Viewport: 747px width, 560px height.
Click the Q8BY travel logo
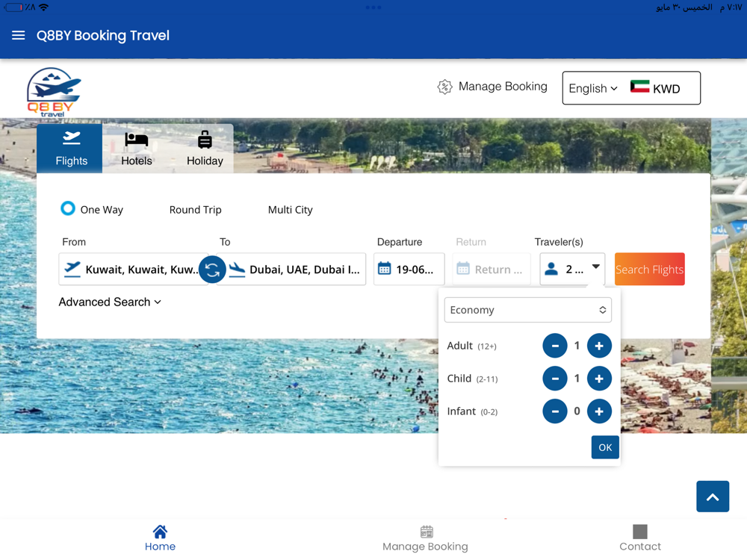[x=54, y=92]
